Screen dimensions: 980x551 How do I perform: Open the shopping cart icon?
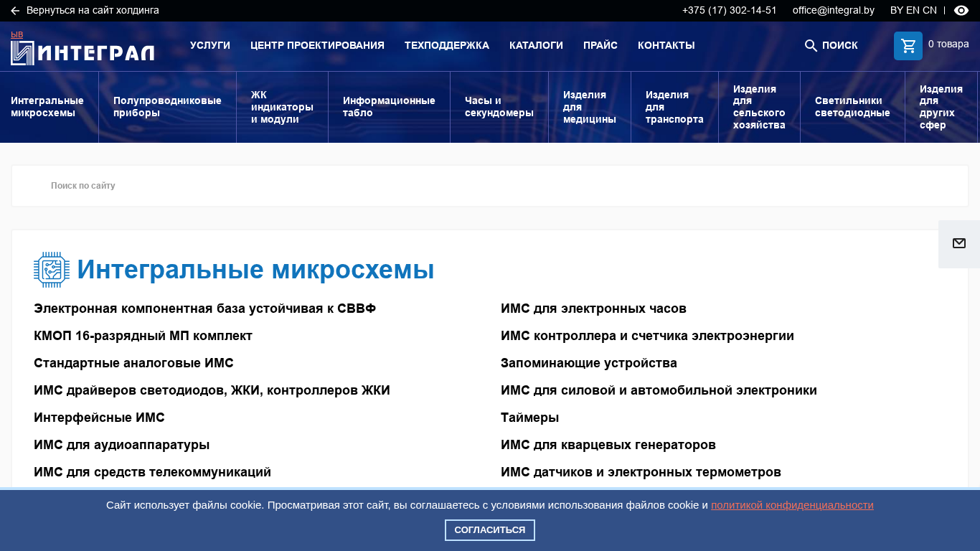908,46
